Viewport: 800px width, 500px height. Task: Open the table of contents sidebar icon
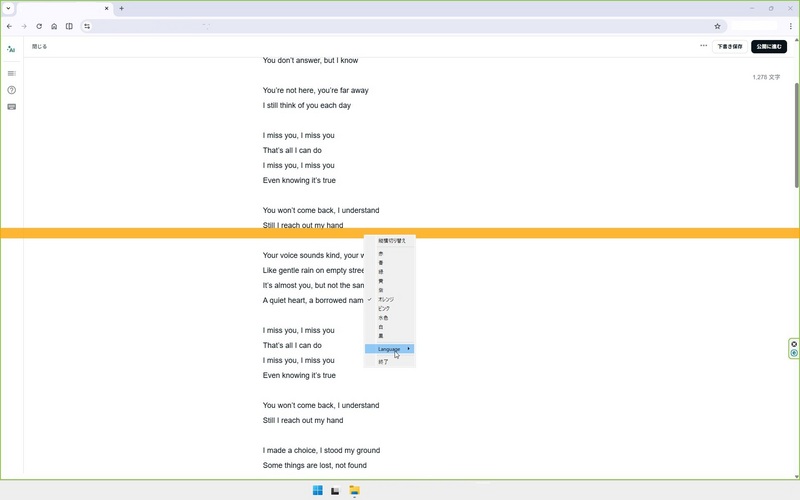tap(11, 73)
